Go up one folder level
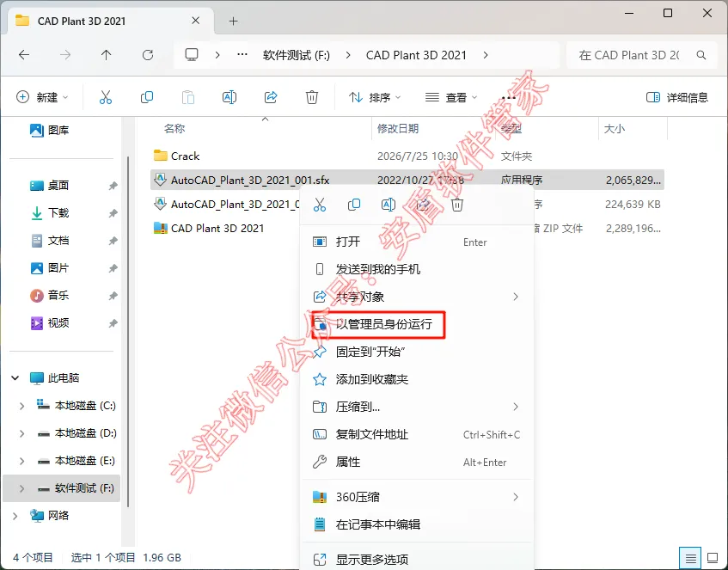This screenshot has height=570, width=728. 107,55
